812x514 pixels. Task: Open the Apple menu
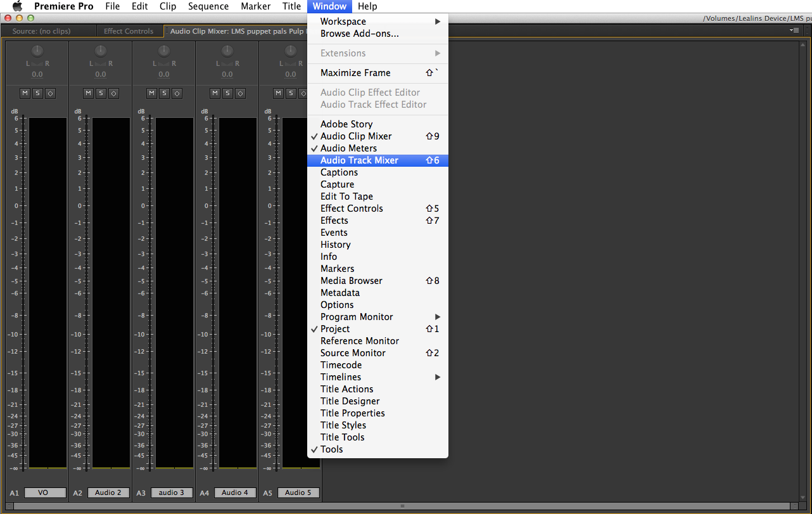(x=17, y=6)
